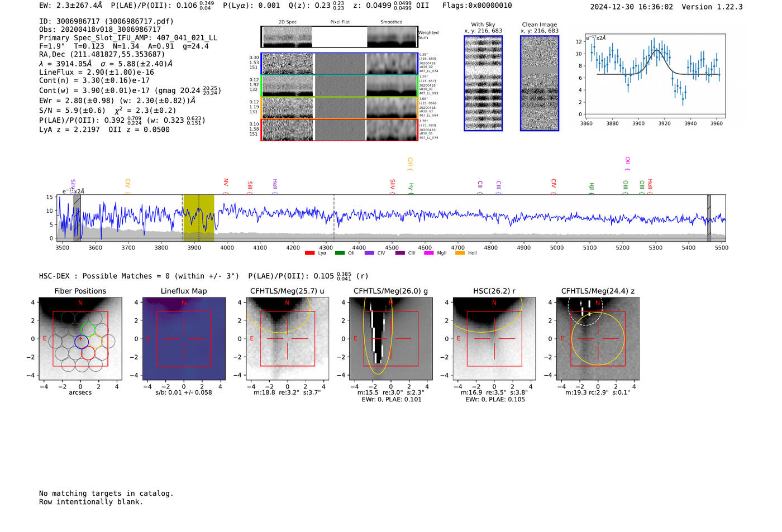Click the Flags:0x00000010 text
Image resolution: width=782 pixels, height=532 pixels.
(x=477, y=5)
